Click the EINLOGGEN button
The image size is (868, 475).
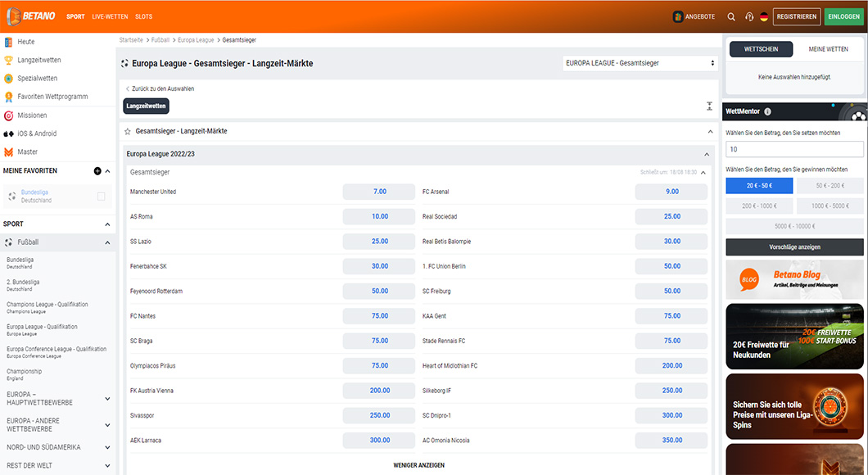[x=843, y=16]
